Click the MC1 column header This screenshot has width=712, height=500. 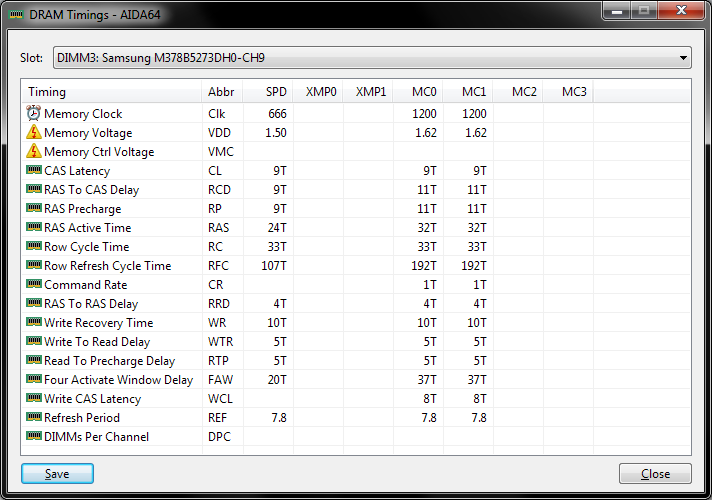(x=468, y=92)
